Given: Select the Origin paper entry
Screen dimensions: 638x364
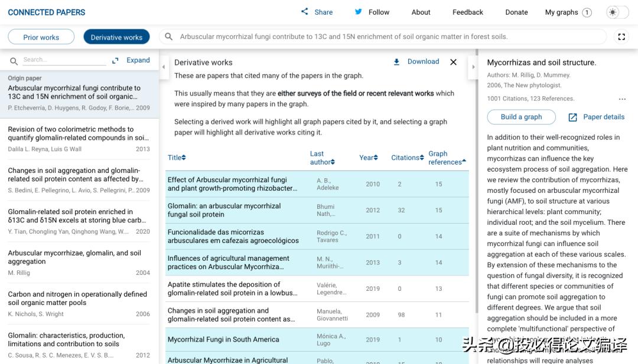Looking at the screenshot, I should pyautogui.click(x=79, y=94).
